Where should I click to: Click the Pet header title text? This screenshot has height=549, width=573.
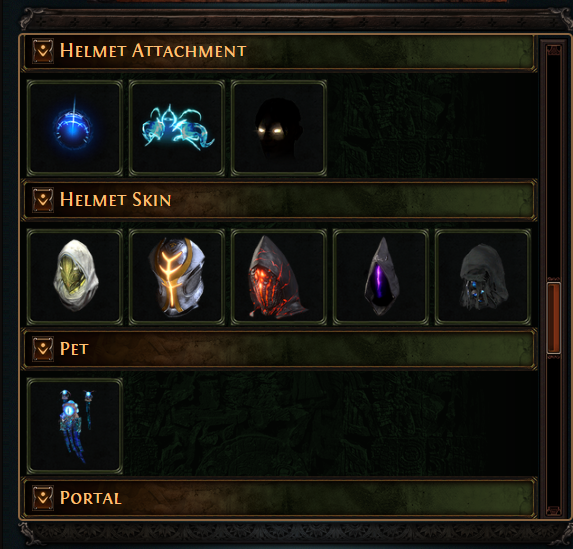[x=74, y=349]
